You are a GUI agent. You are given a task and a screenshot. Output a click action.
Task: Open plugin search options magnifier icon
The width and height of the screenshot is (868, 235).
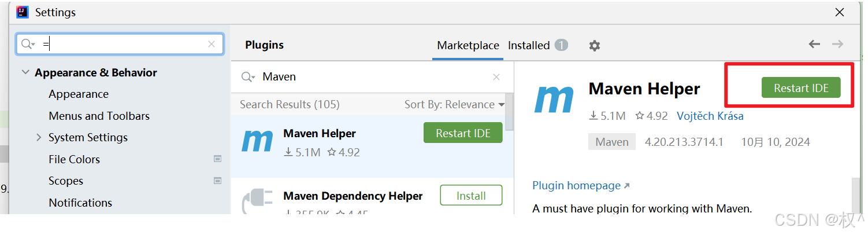(x=248, y=77)
